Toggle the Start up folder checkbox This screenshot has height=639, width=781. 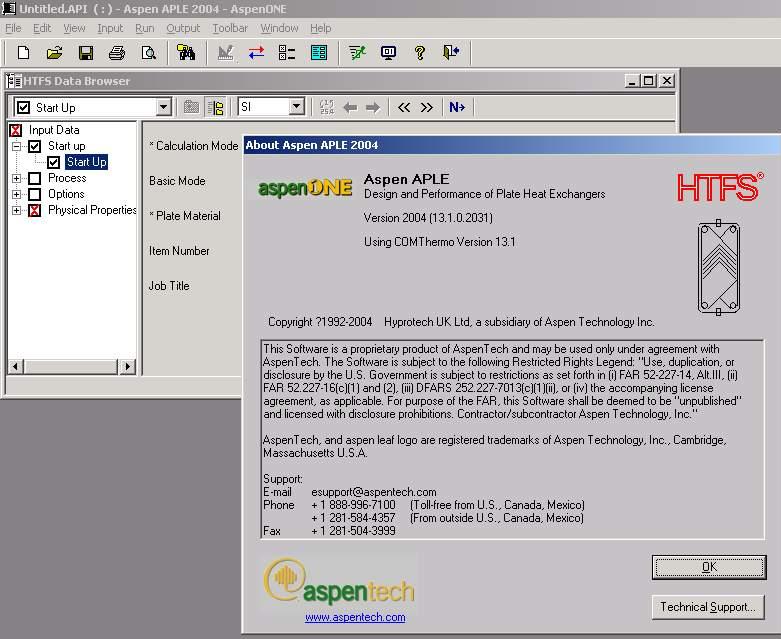point(34,146)
